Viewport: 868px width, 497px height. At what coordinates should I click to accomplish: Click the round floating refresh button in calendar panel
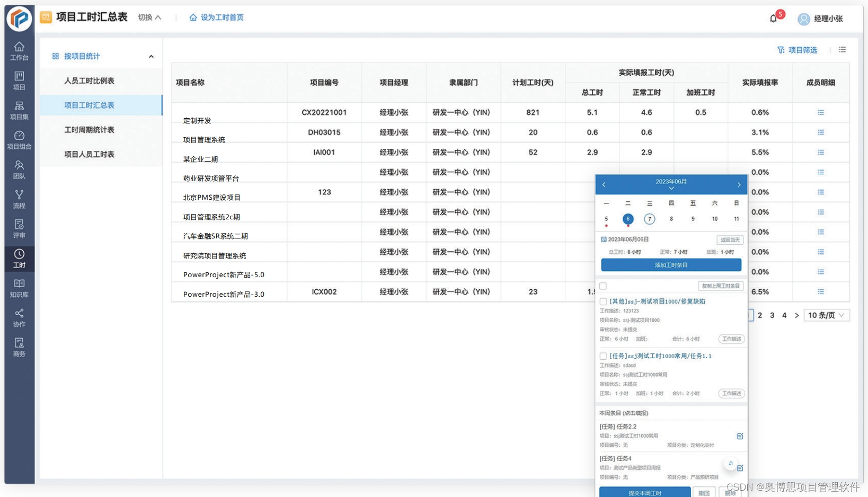click(731, 464)
